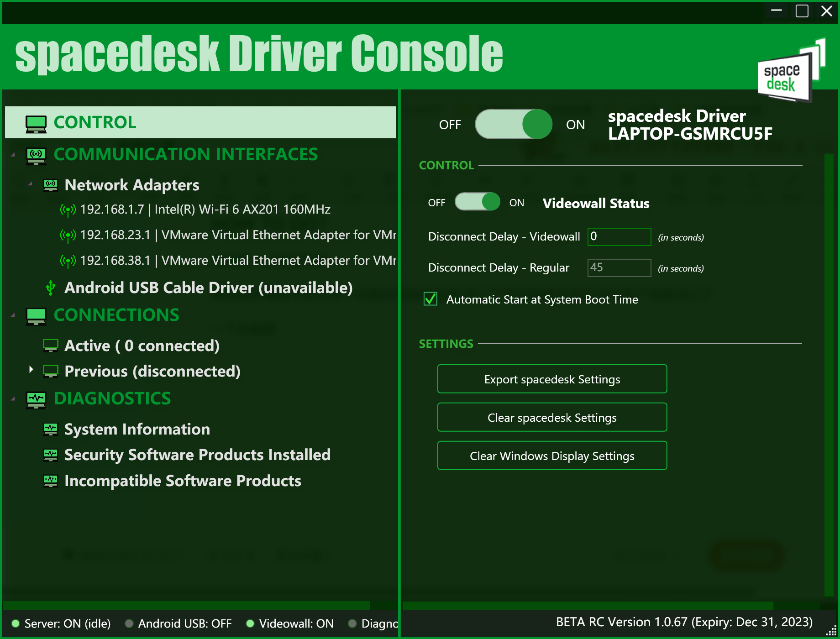Click the Android USB status dot

pos(129,623)
